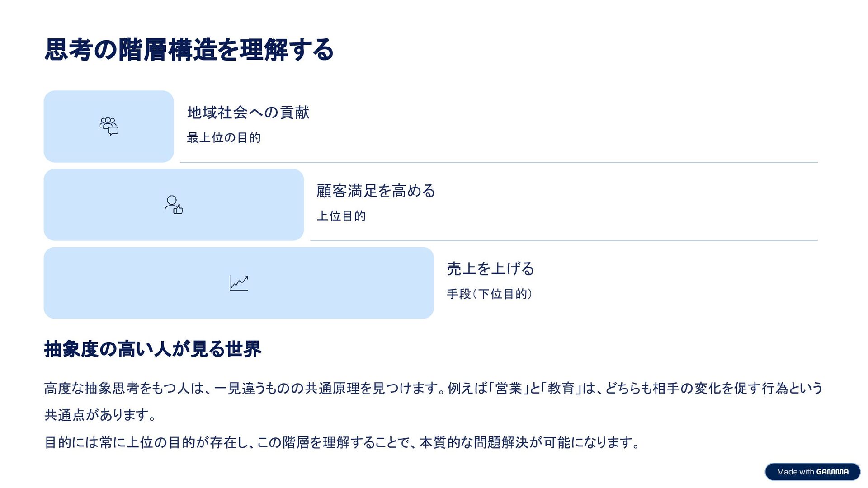Viewport: 868px width, 488px height.
Task: Click the heading 地域社会への貢献
Action: [x=248, y=113]
